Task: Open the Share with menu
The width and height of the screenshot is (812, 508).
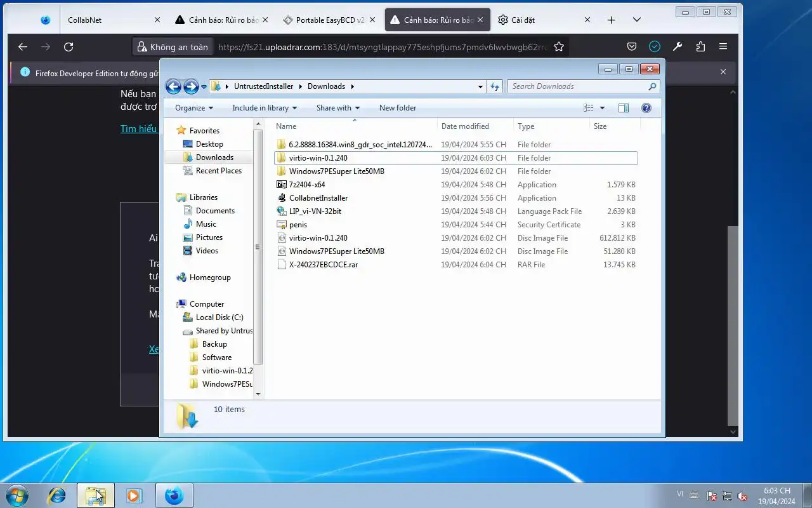Action: click(338, 108)
